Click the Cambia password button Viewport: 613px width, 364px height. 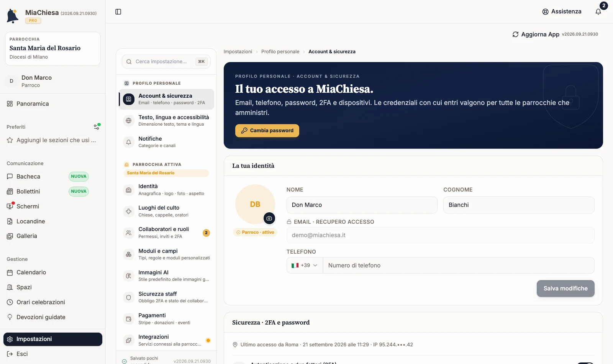tap(267, 131)
